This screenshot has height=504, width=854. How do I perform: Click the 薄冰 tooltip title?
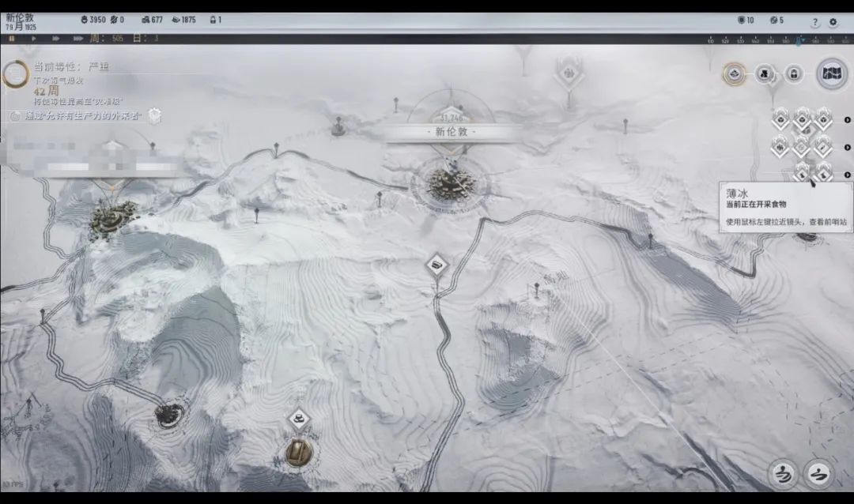737,194
